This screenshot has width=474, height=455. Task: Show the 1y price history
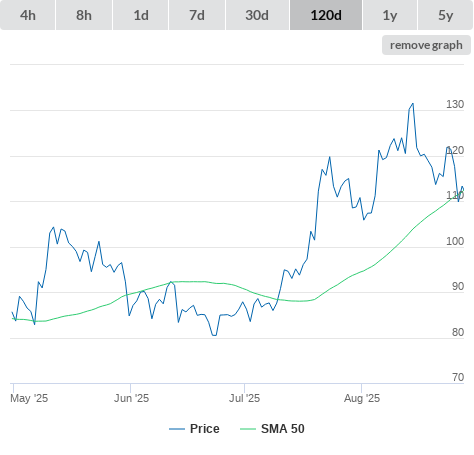click(x=390, y=15)
